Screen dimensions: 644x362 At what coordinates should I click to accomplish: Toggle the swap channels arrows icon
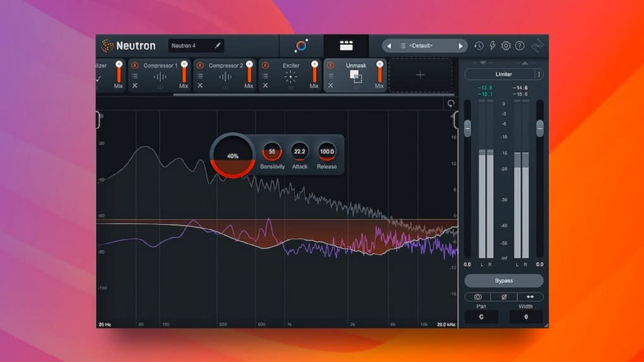[x=530, y=297]
